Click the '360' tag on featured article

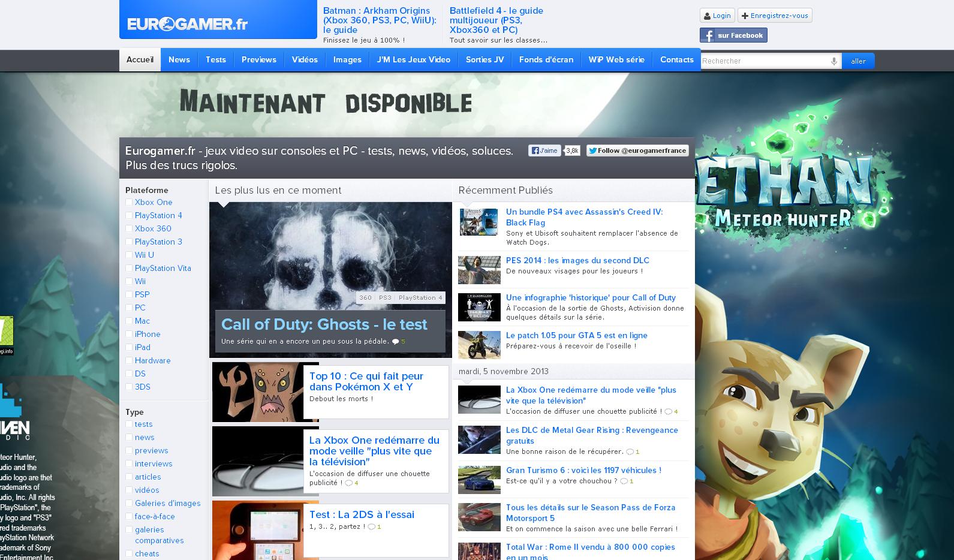365,298
